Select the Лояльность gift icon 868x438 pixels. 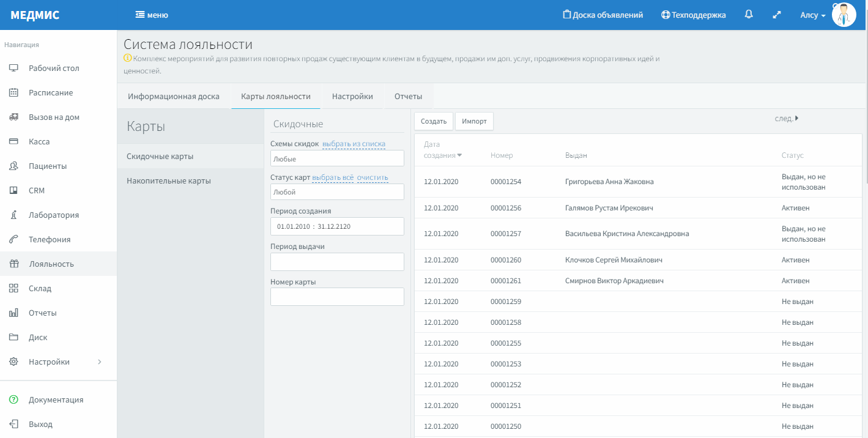(13, 264)
